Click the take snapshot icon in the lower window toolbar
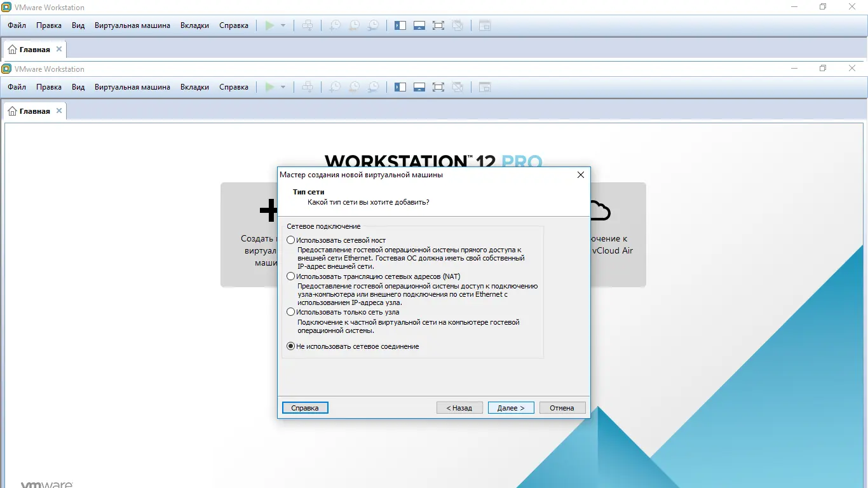Screen dimensions: 868x488 pyautogui.click(x=335, y=87)
